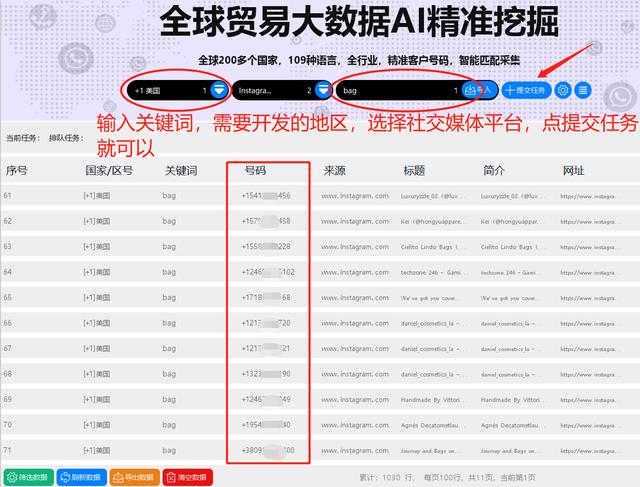Click the 筛选数据 filter data button
This screenshot has height=487, width=640.
click(28, 477)
